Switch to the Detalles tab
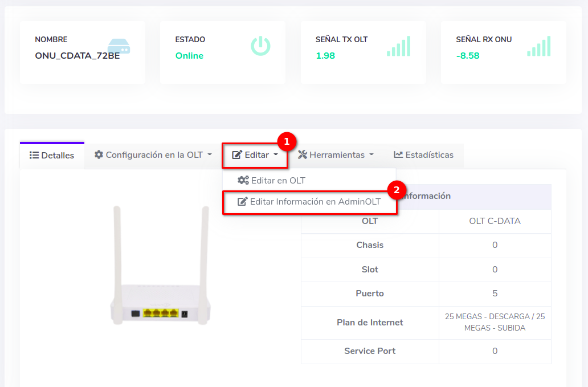Viewport: 588px width, 387px height. coord(52,156)
